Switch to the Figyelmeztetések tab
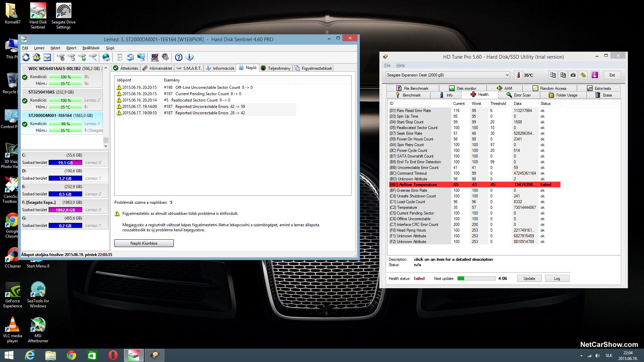Image resolution: width=644 pixels, height=362 pixels. tap(313, 68)
